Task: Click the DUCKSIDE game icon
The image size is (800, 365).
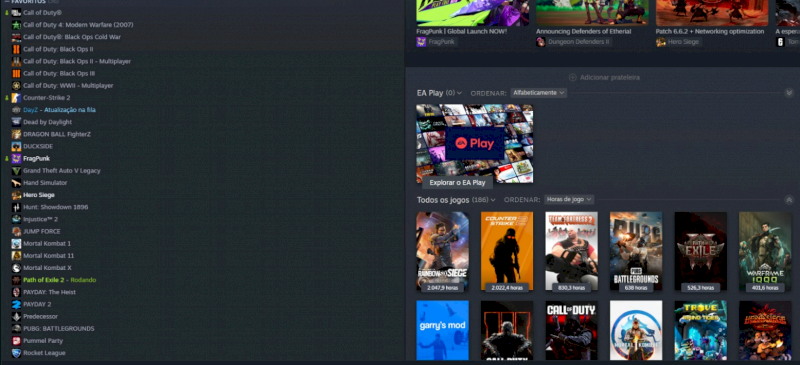Action: coord(16,147)
